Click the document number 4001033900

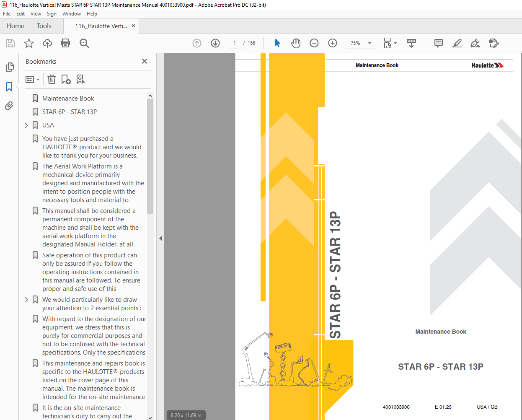click(396, 407)
